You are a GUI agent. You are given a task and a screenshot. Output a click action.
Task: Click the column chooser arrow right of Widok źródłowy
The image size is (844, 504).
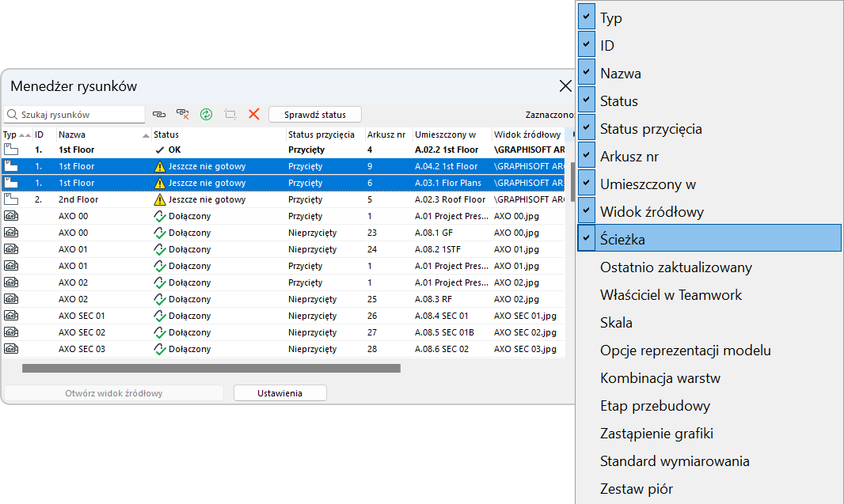point(574,135)
